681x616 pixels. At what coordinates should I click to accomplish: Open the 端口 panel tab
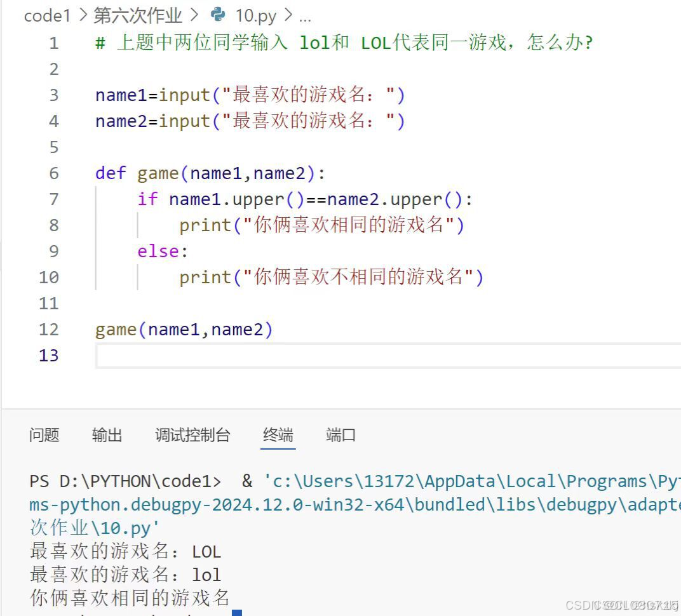coord(341,434)
